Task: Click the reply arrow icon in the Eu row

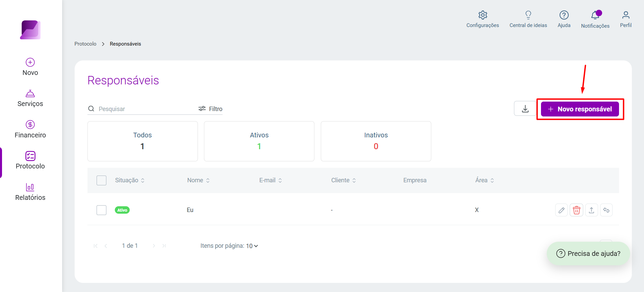Action: coord(606,210)
